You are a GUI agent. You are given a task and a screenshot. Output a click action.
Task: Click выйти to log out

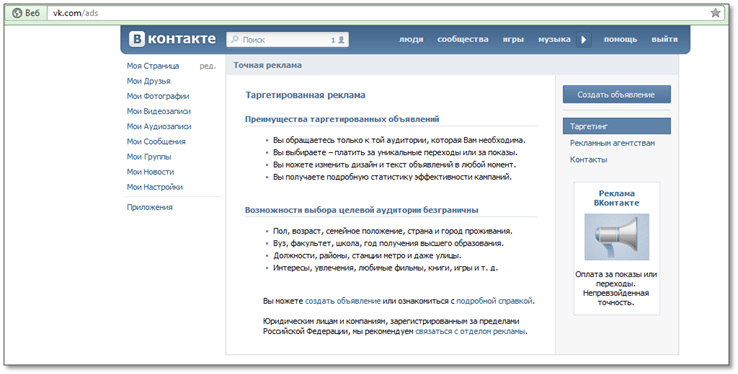(665, 40)
